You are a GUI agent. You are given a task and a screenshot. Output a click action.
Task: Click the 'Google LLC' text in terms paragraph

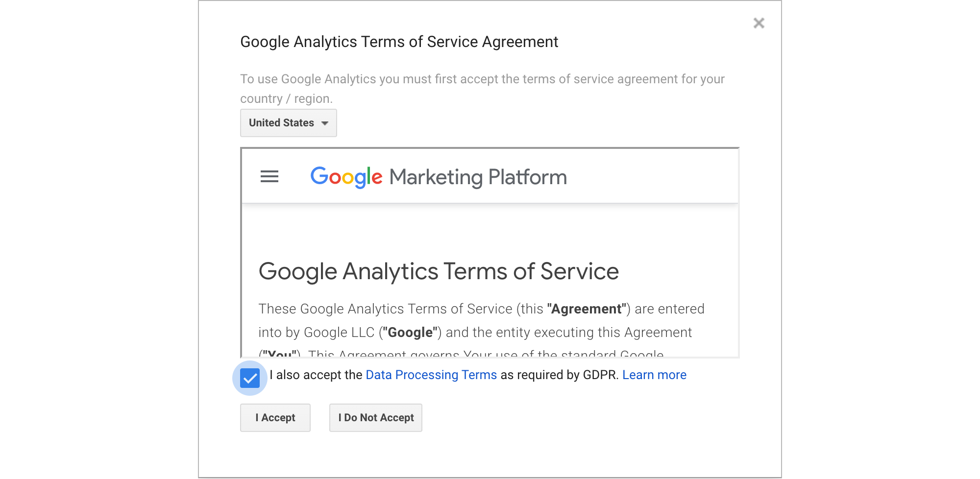click(339, 333)
